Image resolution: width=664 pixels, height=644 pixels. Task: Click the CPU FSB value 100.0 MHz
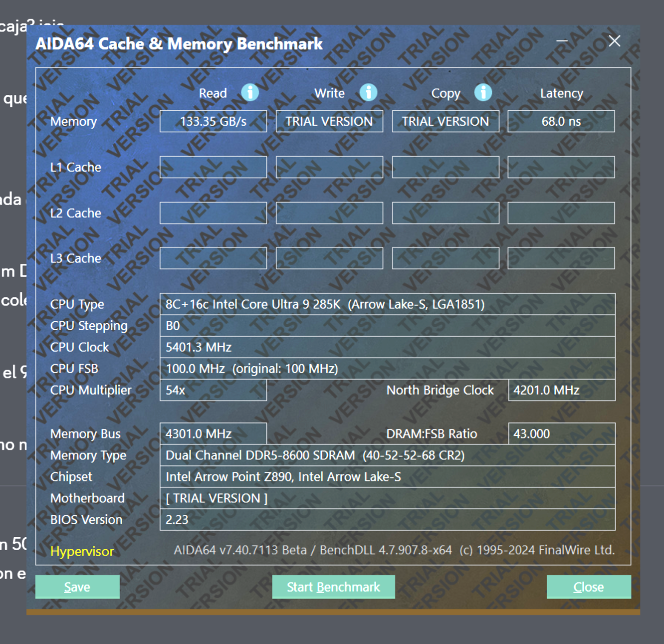[388, 369]
